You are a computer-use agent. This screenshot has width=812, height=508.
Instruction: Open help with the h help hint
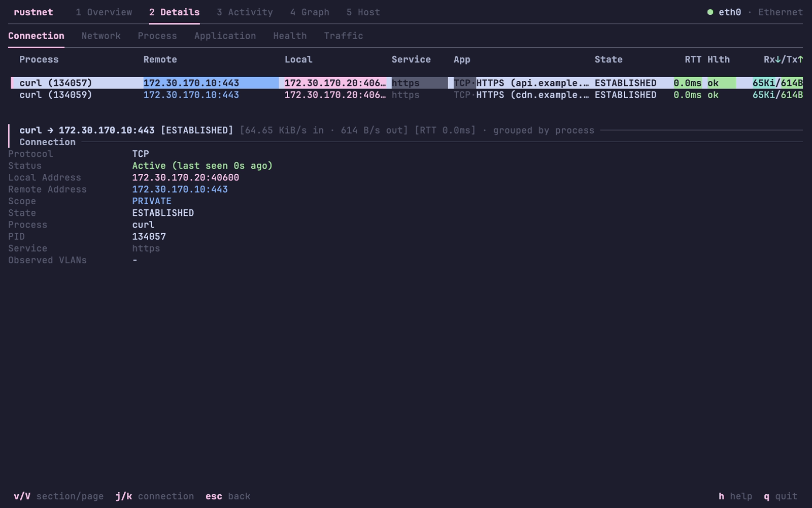735,496
